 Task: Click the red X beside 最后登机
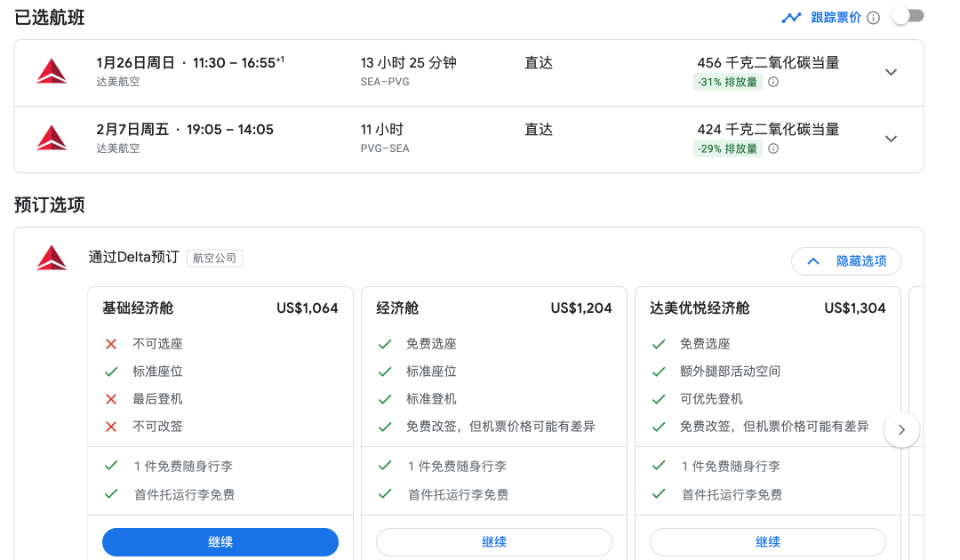[x=111, y=400]
